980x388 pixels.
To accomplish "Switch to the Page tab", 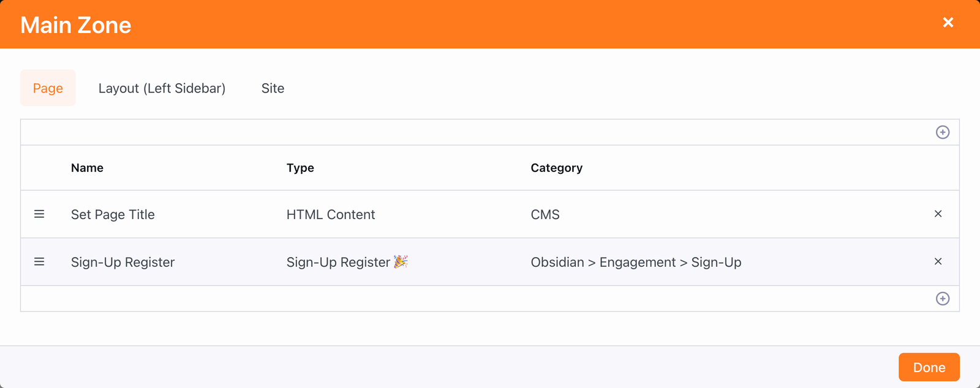I will (x=48, y=88).
